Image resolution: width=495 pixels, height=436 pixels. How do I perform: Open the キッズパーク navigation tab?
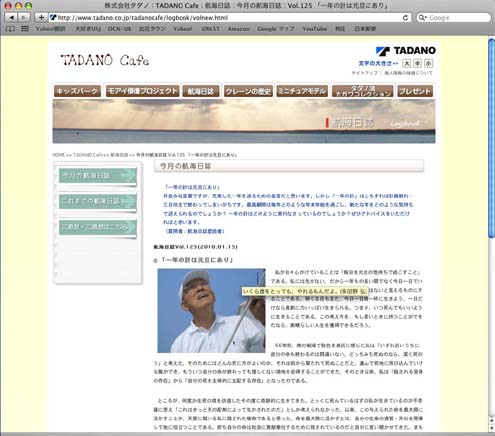(77, 91)
